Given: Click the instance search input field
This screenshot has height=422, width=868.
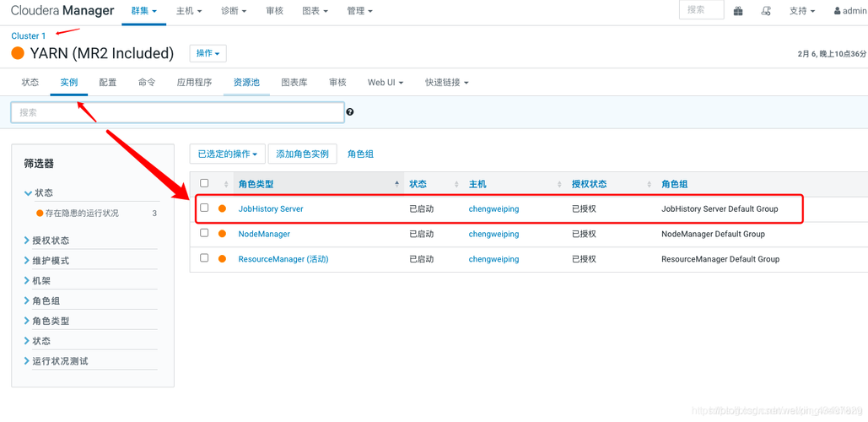Looking at the screenshot, I should click(177, 112).
